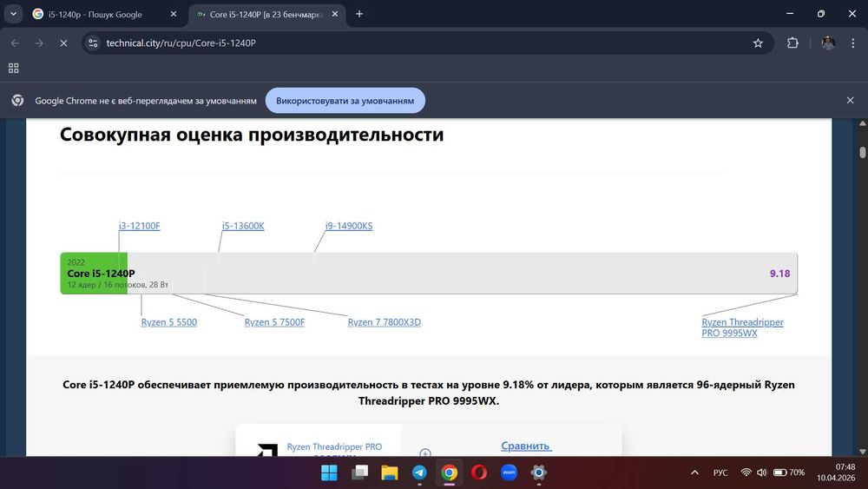Open the Ryzen 5 7500F link
This screenshot has width=868, height=489.
(274, 321)
